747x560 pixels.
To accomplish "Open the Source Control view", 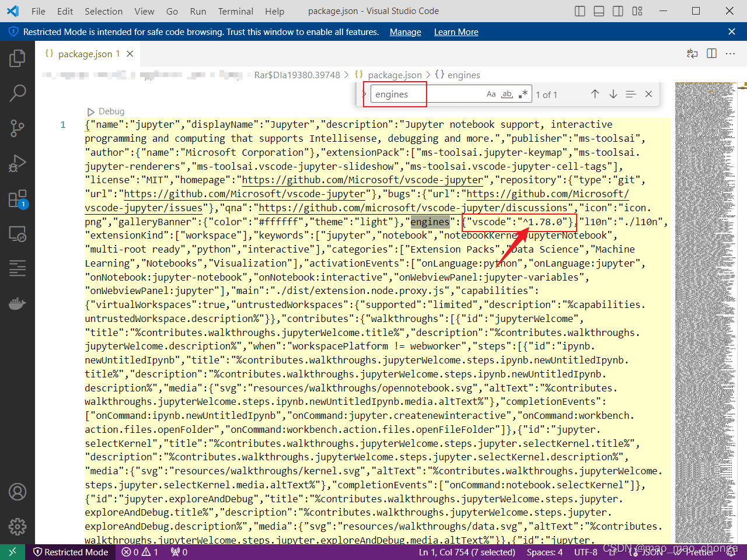I will click(18, 128).
